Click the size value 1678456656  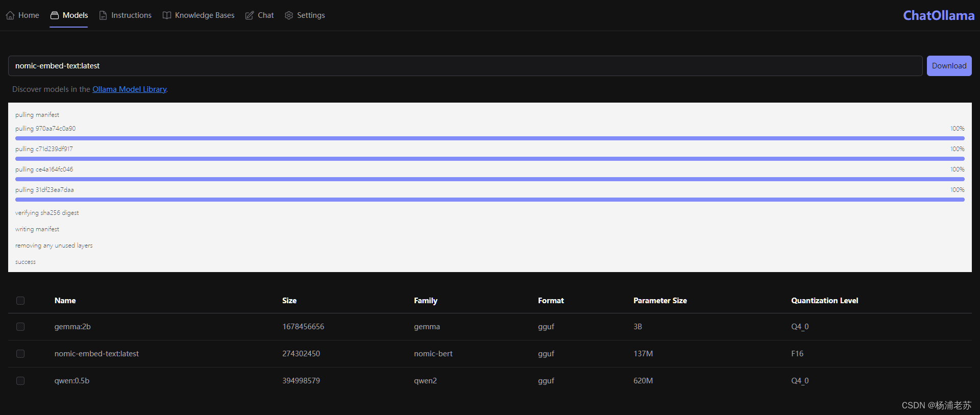click(303, 327)
